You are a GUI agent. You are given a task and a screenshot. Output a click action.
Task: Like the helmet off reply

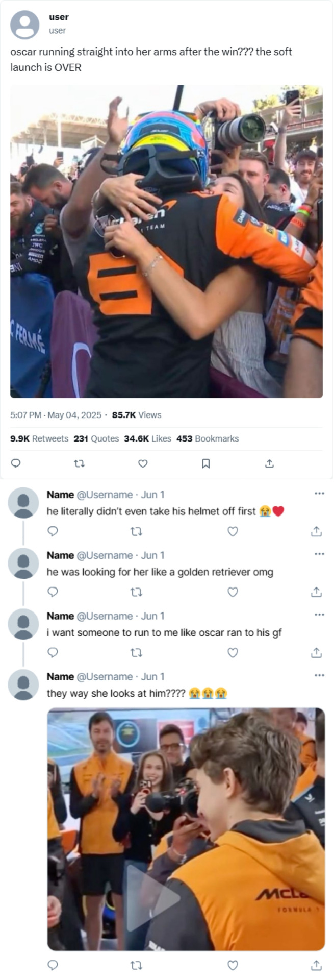(233, 531)
